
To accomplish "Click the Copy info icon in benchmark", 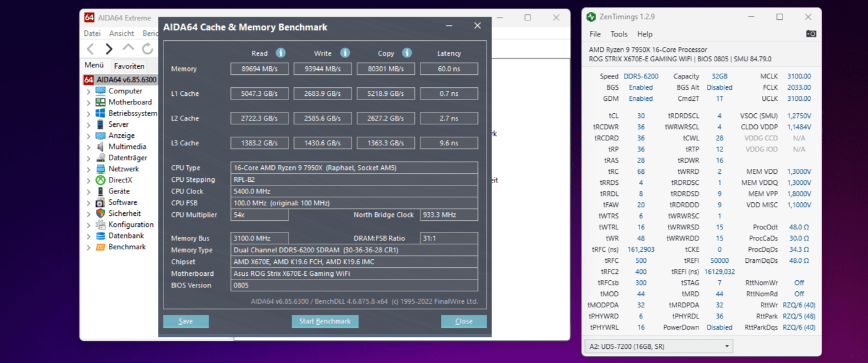I will point(407,53).
